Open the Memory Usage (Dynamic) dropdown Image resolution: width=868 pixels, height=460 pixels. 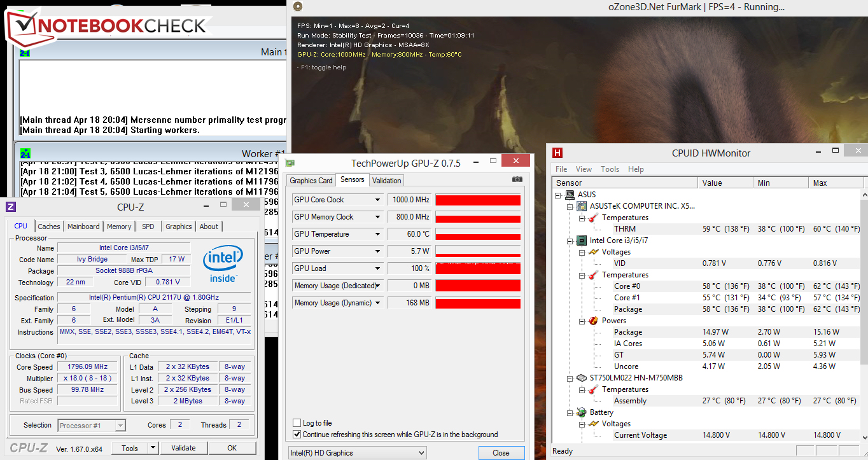pos(378,303)
